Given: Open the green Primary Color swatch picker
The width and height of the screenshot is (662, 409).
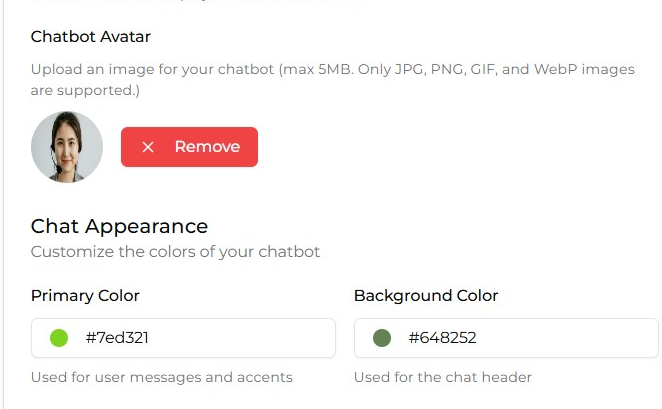Looking at the screenshot, I should tap(59, 338).
